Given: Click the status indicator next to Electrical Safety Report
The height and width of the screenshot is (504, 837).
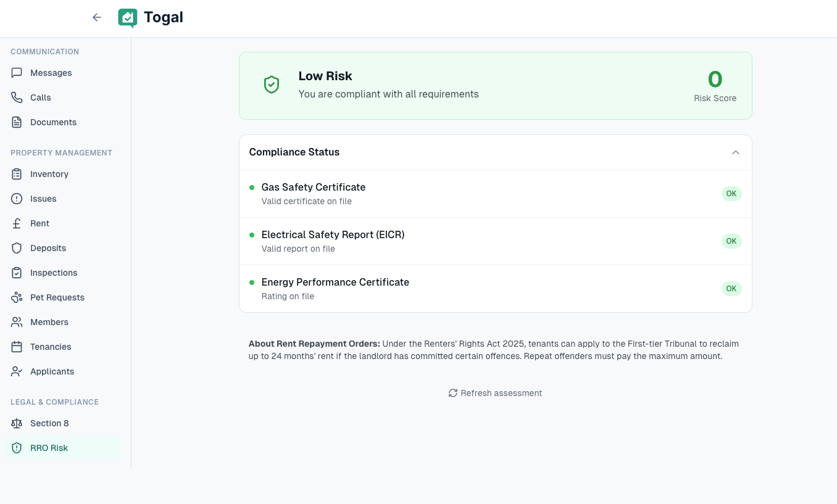Looking at the screenshot, I should pyautogui.click(x=251, y=235).
